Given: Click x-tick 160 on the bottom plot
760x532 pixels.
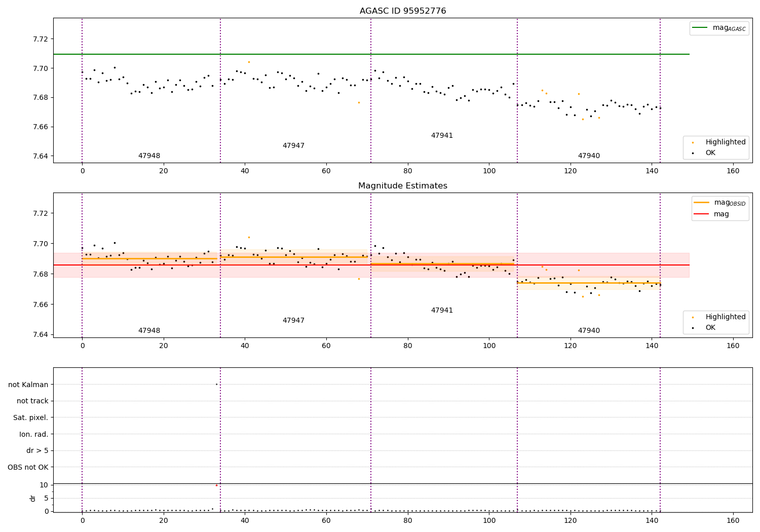Looking at the screenshot, I should (x=733, y=520).
